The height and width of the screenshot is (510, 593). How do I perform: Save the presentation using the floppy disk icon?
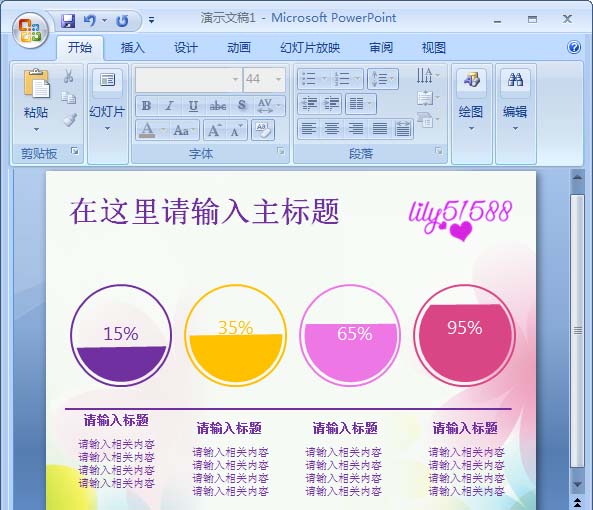tap(68, 20)
